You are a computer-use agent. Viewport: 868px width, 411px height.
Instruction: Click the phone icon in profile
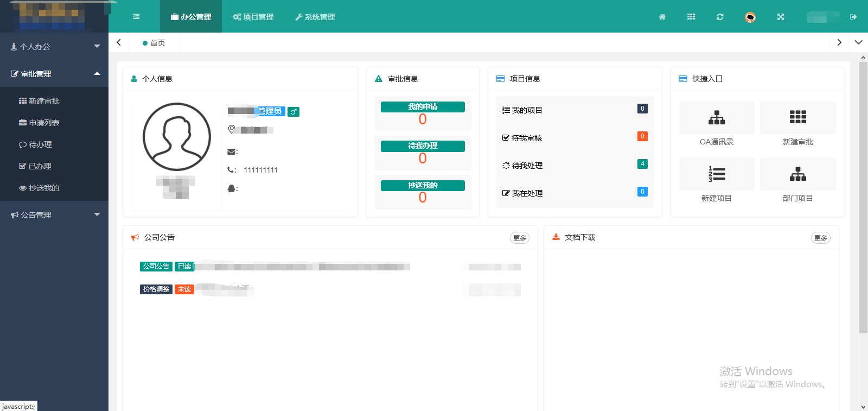pos(231,170)
